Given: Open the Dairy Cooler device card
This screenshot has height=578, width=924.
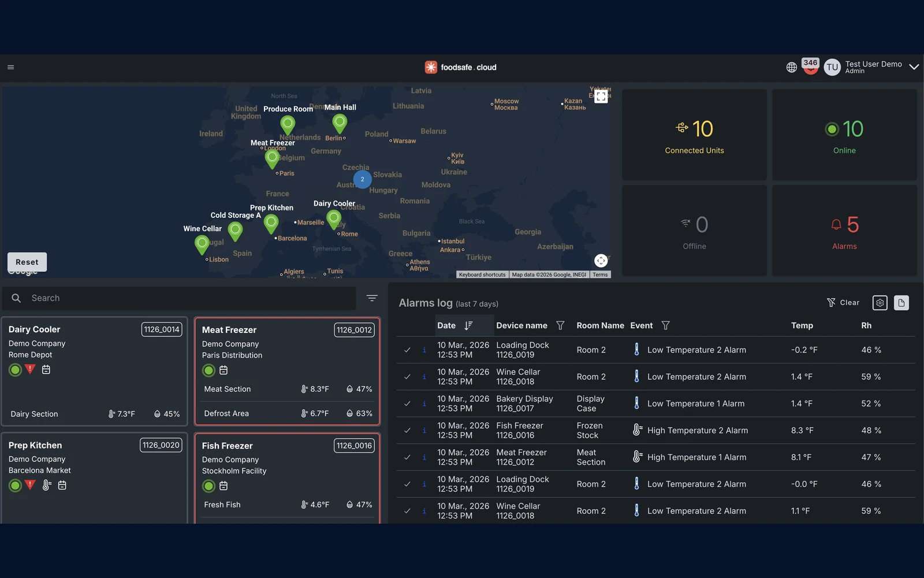Looking at the screenshot, I should click(x=95, y=372).
